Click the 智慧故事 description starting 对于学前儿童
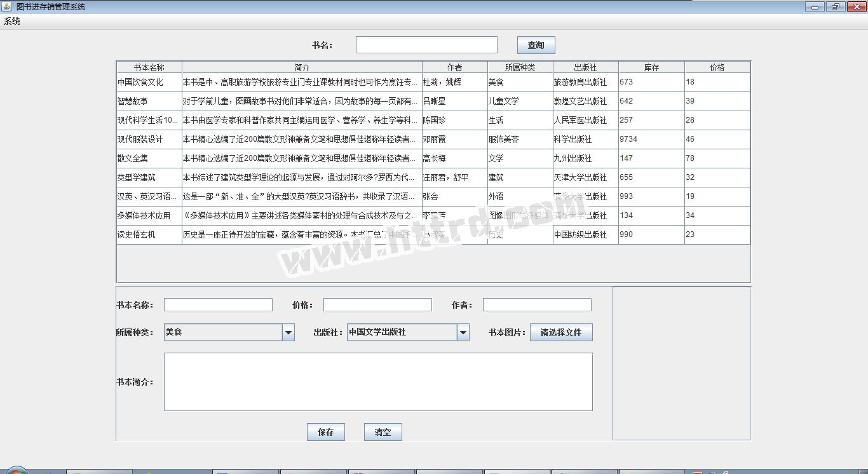The image size is (868, 474). pos(302,101)
